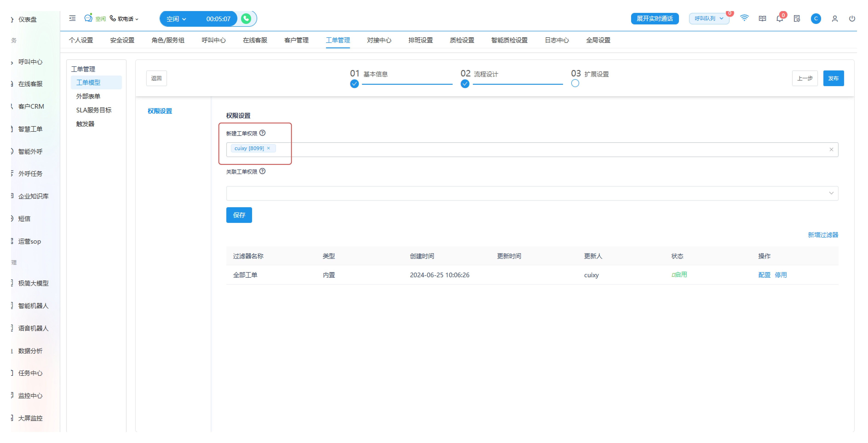Click help icon next to 关联工单权限
868x443 pixels.
pyautogui.click(x=262, y=171)
